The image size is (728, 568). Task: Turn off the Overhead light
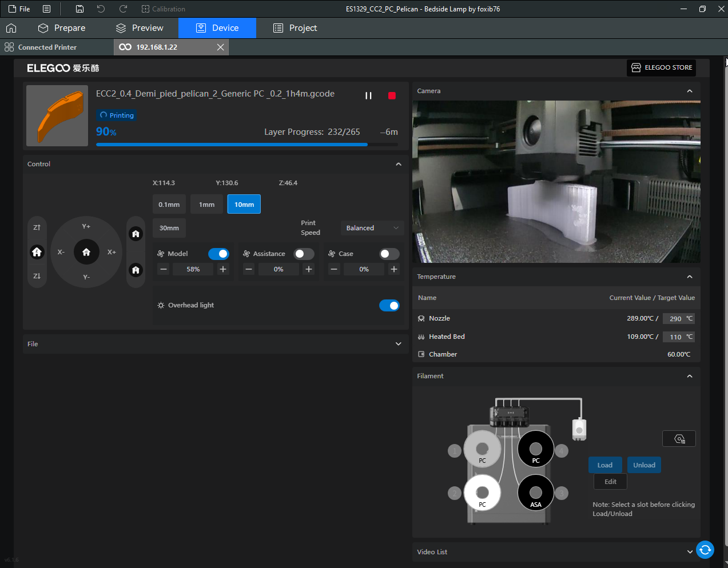[x=389, y=306]
